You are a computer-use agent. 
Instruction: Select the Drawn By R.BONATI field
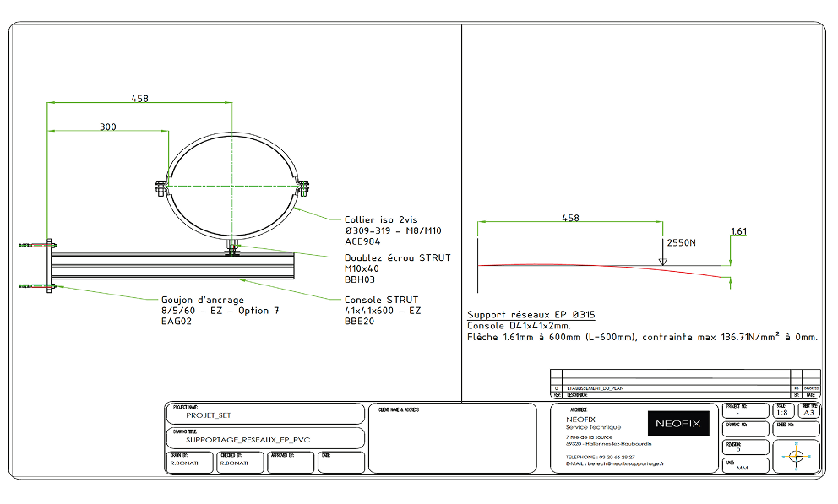point(189,462)
